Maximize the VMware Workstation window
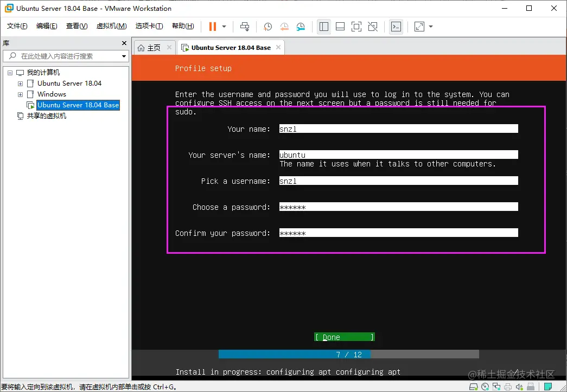The height and width of the screenshot is (392, 567). (529, 8)
